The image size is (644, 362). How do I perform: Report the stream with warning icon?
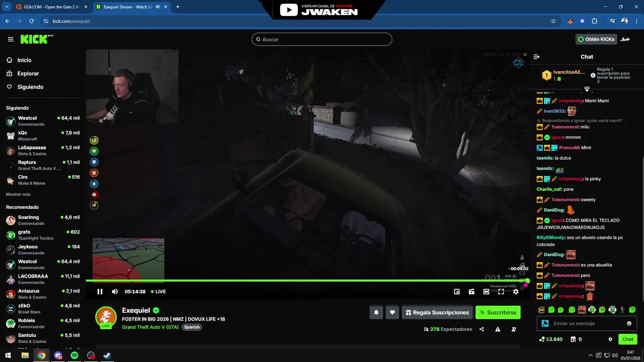coord(498,329)
